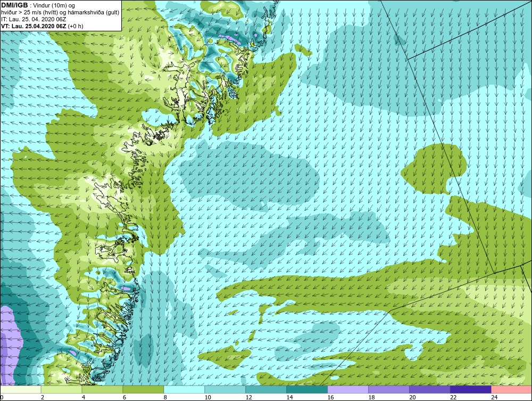
Task: Click the 20-22 m/s violet legend swatch
Action: (430, 389)
